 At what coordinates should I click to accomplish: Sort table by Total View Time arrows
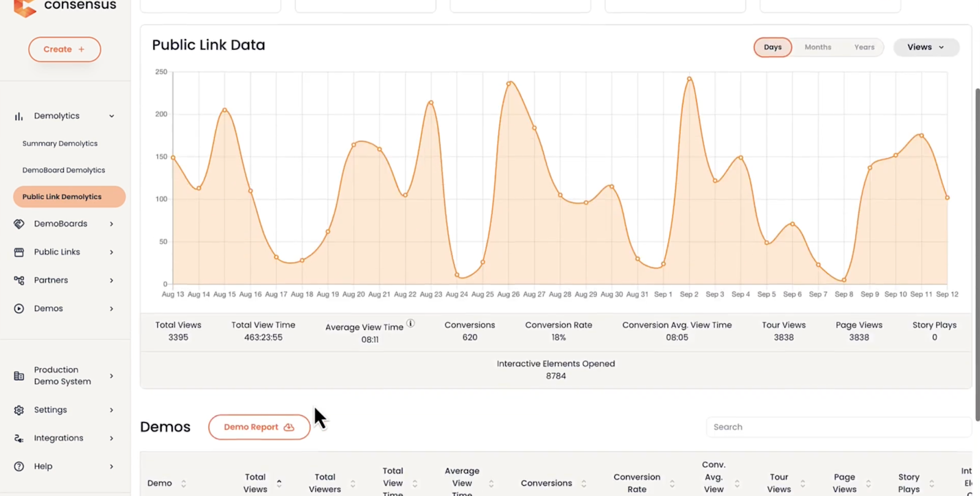(415, 484)
